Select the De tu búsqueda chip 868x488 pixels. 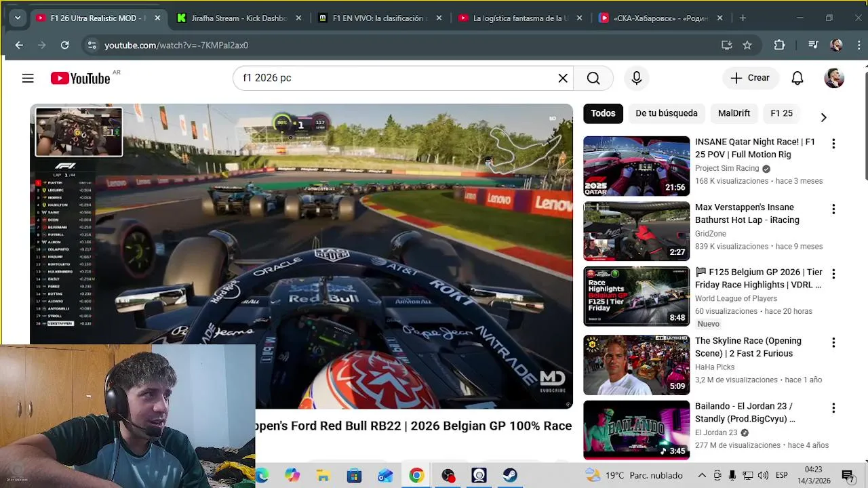point(667,113)
